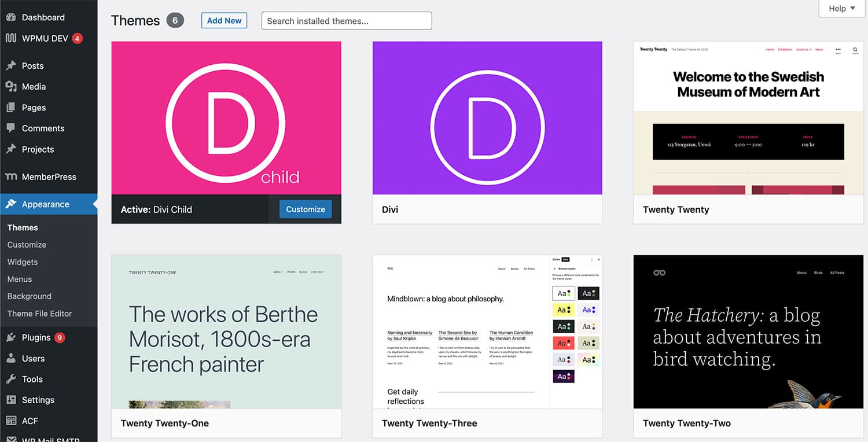Click the WPMU DEV notification badge

78,39
